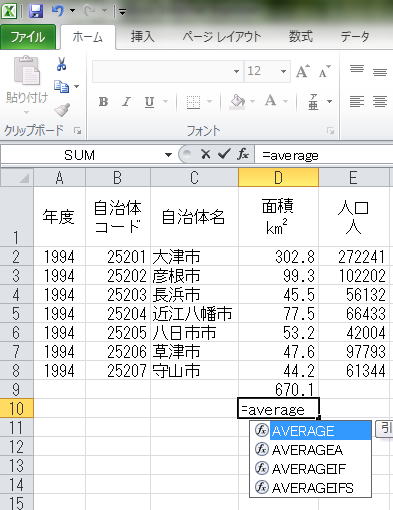Open the ファイル menu button
393x510 pixels.
[x=28, y=37]
